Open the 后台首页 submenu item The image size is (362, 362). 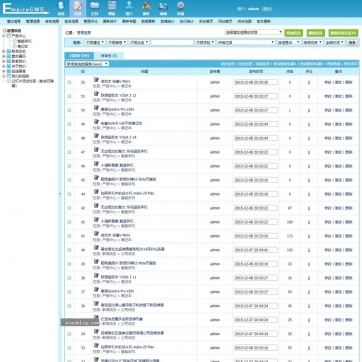tap(206, 21)
